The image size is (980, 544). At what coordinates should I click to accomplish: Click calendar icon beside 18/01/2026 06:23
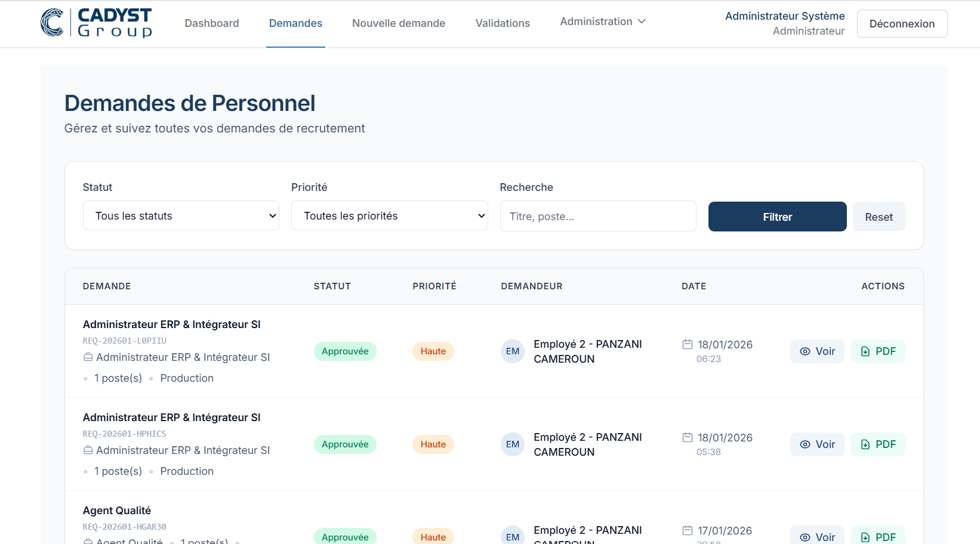pos(688,344)
